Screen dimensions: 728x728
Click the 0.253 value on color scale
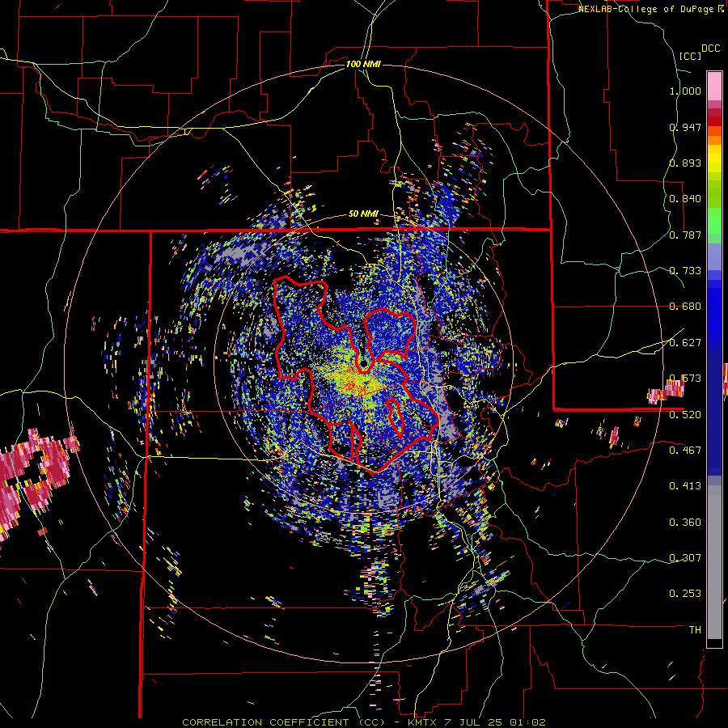pyautogui.click(x=685, y=594)
